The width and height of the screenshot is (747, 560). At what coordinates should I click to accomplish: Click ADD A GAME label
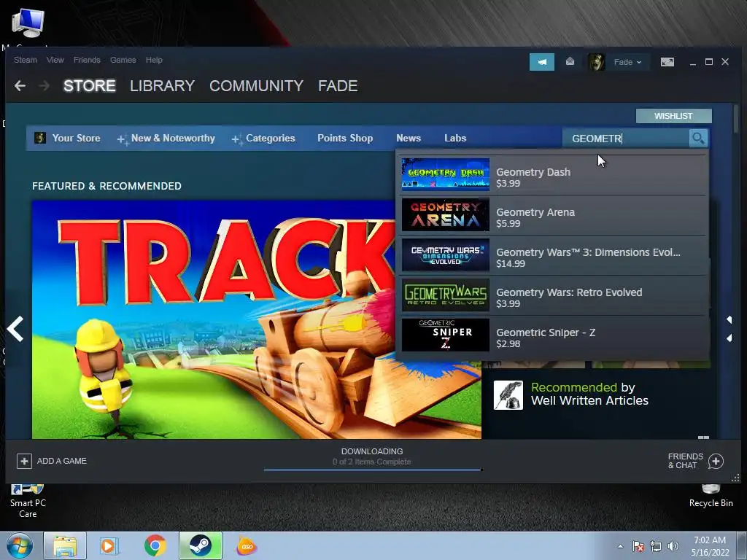click(x=62, y=461)
